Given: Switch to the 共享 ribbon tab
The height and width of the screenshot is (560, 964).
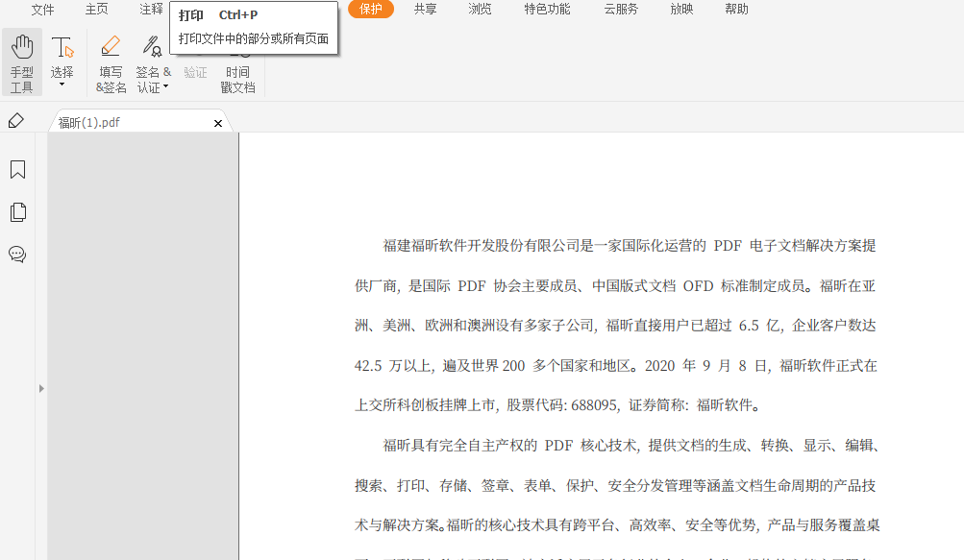Looking at the screenshot, I should [424, 9].
